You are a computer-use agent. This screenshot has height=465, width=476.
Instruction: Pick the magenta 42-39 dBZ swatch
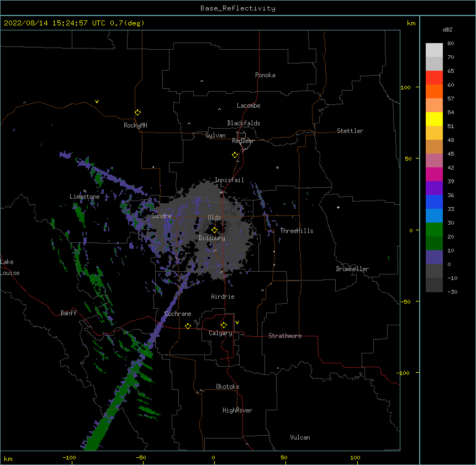click(x=434, y=174)
